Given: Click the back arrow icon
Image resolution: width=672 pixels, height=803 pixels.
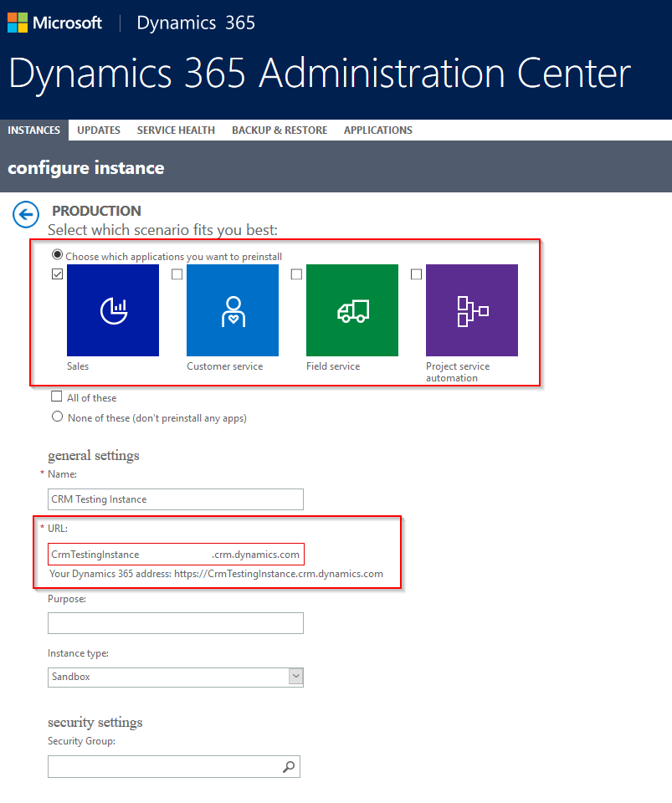Looking at the screenshot, I should 26,215.
